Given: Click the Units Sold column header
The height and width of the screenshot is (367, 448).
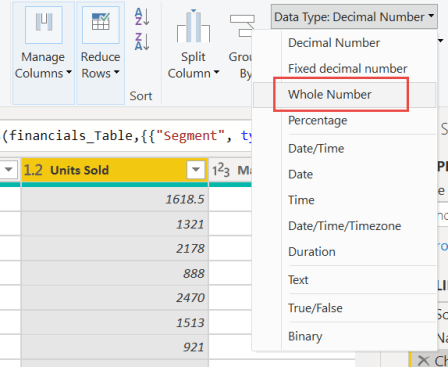Looking at the screenshot, I should pos(115,170).
